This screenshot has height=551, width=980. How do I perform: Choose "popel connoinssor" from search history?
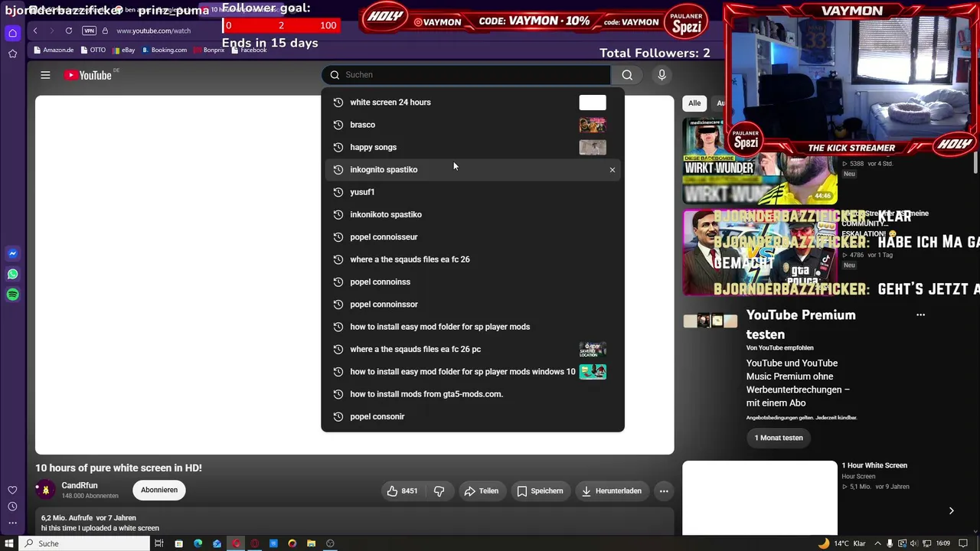[472, 305]
